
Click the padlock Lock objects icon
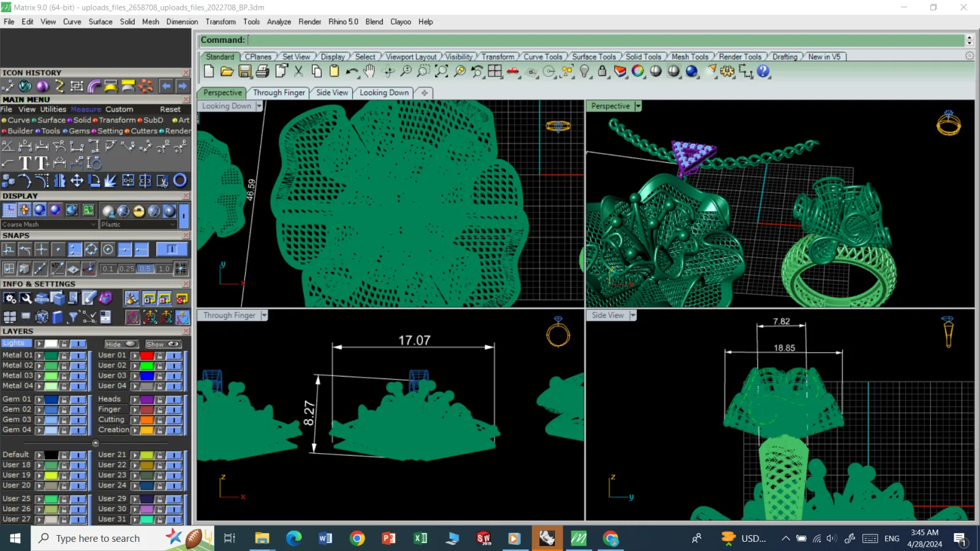click(x=602, y=71)
